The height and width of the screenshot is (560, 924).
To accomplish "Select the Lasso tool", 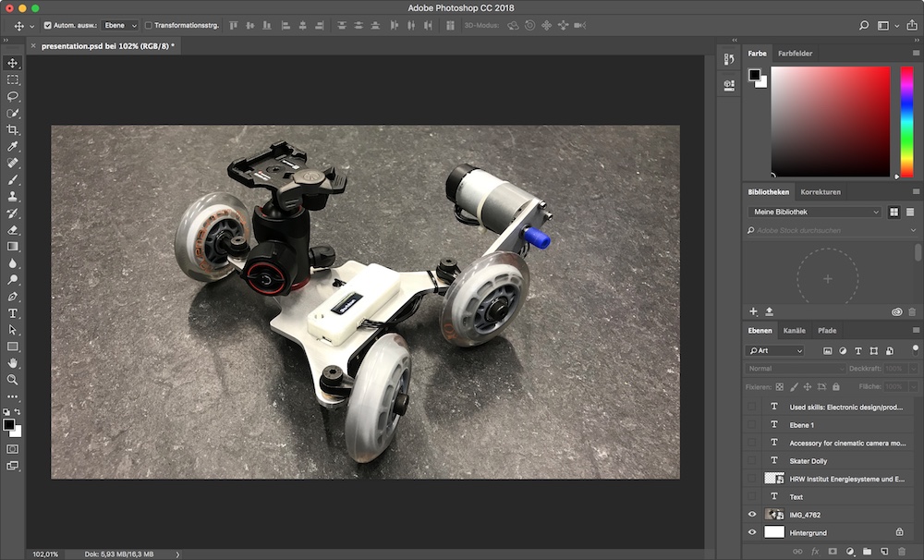I will 12,96.
